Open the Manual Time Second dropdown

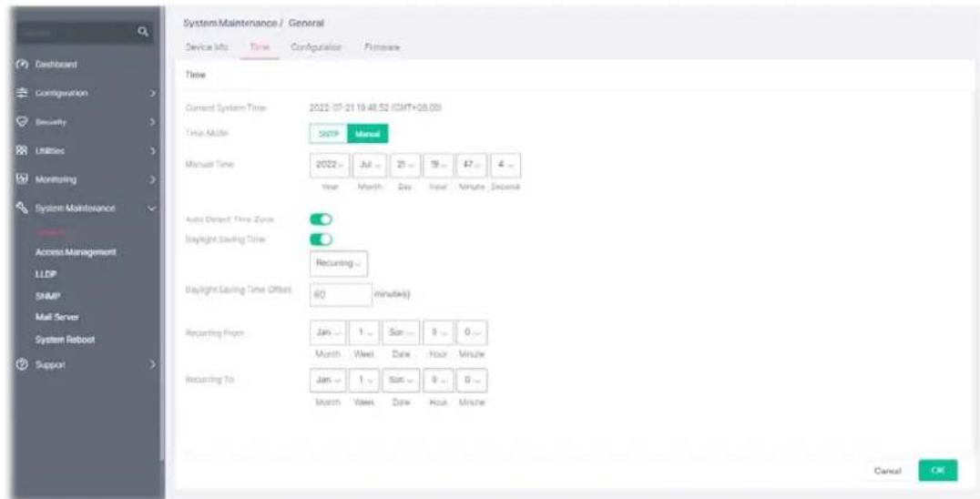click(505, 166)
